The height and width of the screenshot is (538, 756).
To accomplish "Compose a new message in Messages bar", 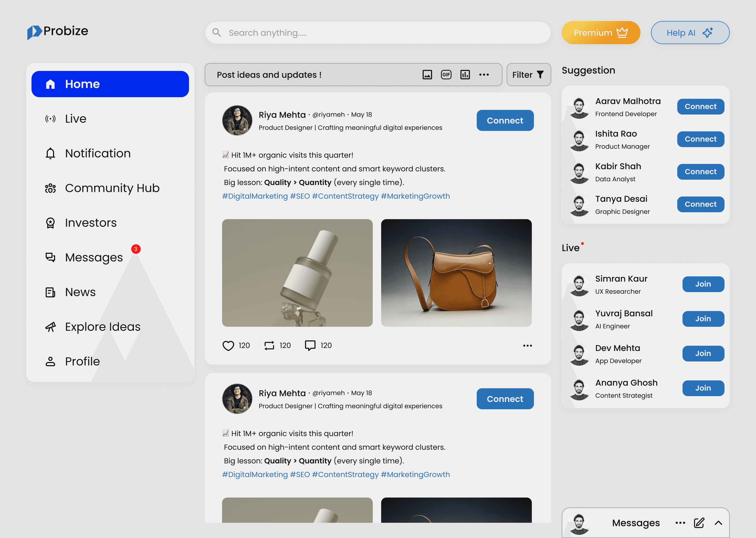I will click(x=699, y=523).
